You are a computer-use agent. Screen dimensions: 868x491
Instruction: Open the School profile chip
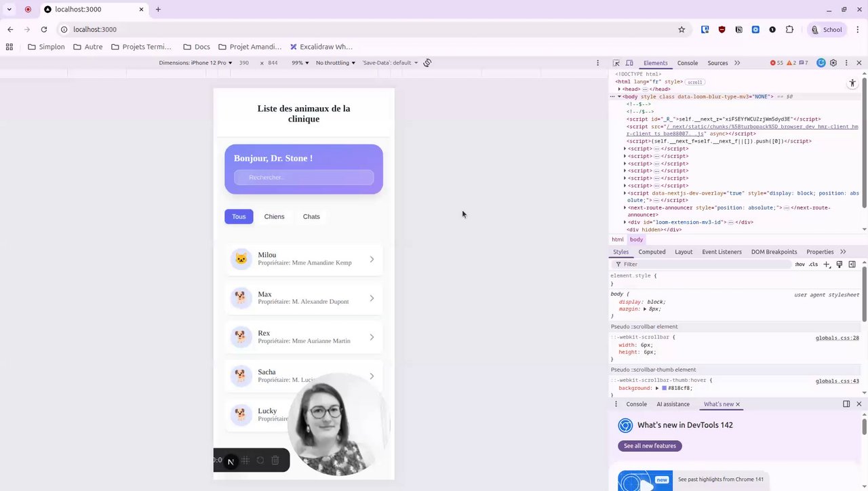[827, 29]
